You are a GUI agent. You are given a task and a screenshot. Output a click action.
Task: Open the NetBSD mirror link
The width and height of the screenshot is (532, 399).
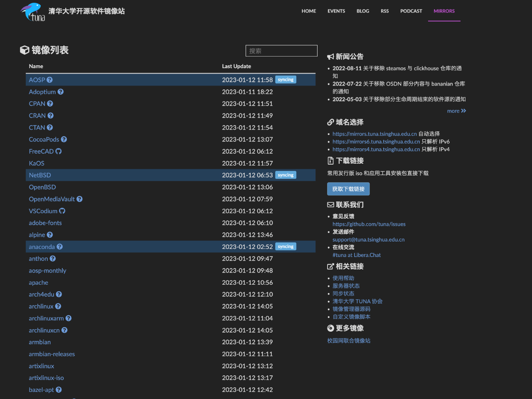[x=40, y=175]
